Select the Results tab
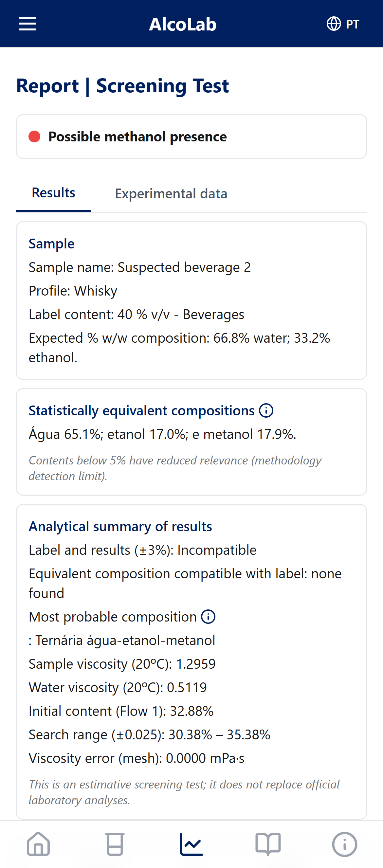This screenshot has height=868, width=383. (53, 192)
